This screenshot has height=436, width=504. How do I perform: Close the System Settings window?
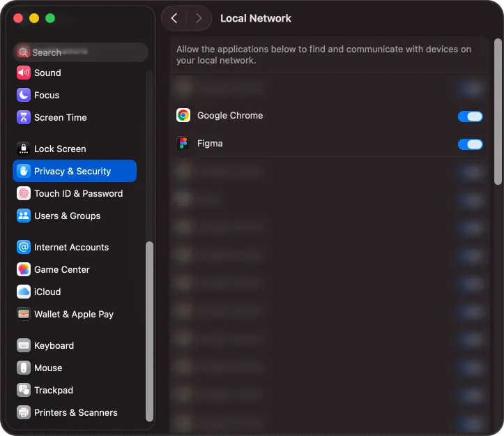tap(18, 18)
